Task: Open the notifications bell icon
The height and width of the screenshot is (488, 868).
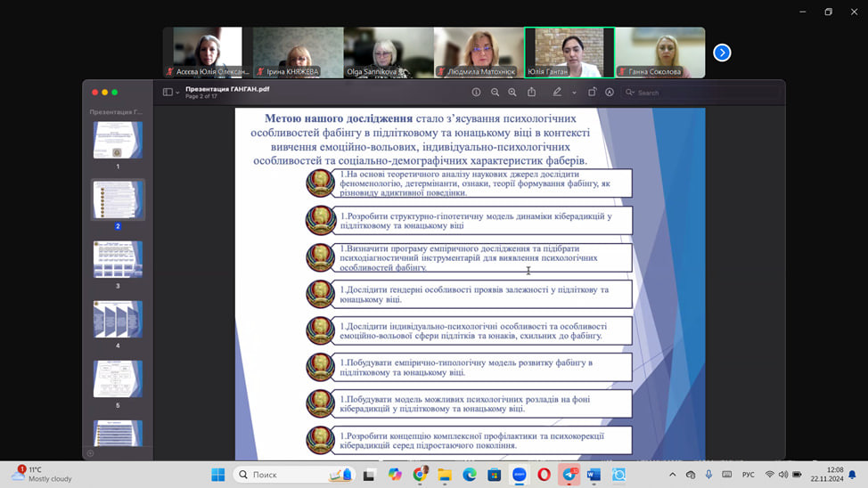Action: 853,474
